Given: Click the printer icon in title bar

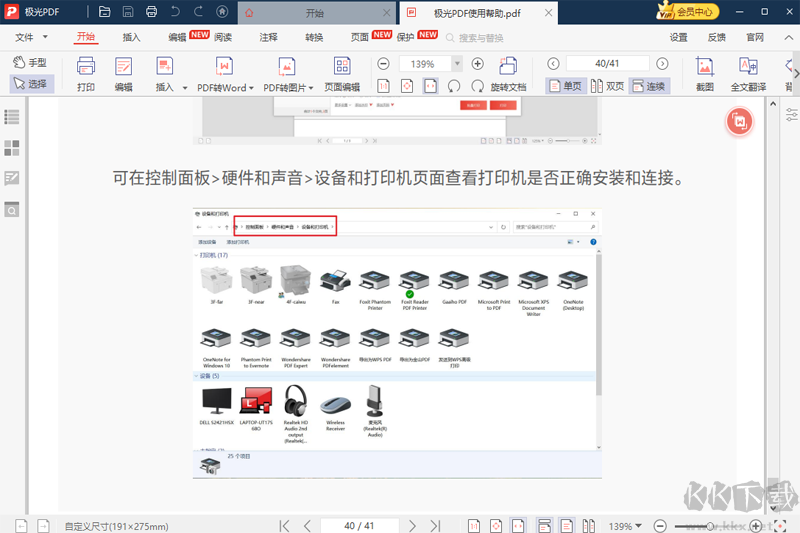Looking at the screenshot, I should (152, 12).
